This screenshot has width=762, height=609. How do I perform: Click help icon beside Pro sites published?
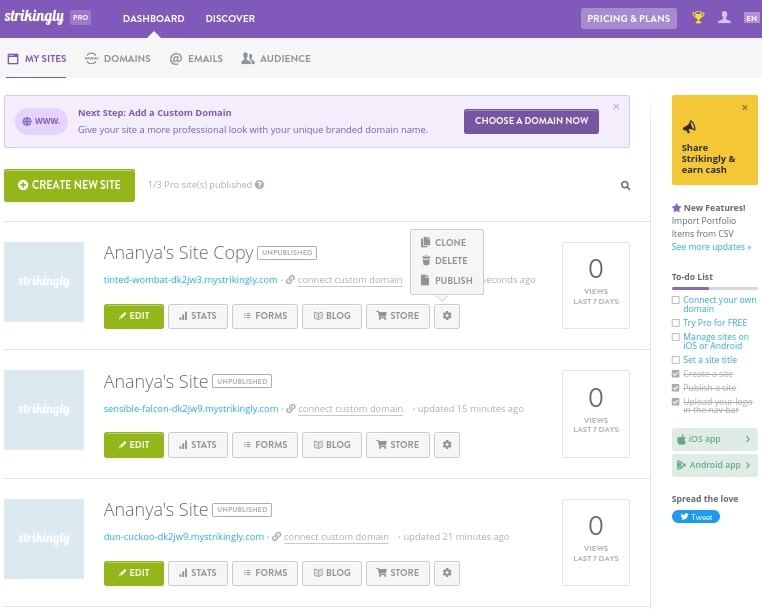[260, 185]
